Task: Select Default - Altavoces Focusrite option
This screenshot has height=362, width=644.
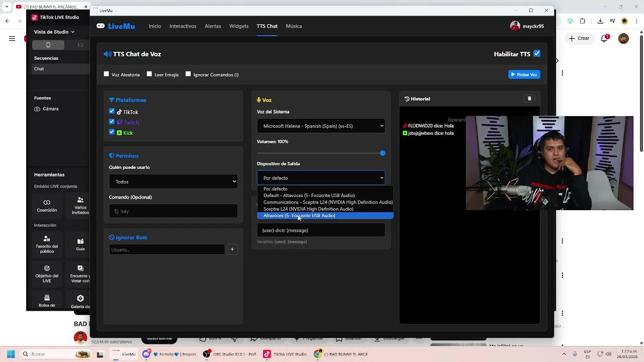Action: pyautogui.click(x=325, y=196)
